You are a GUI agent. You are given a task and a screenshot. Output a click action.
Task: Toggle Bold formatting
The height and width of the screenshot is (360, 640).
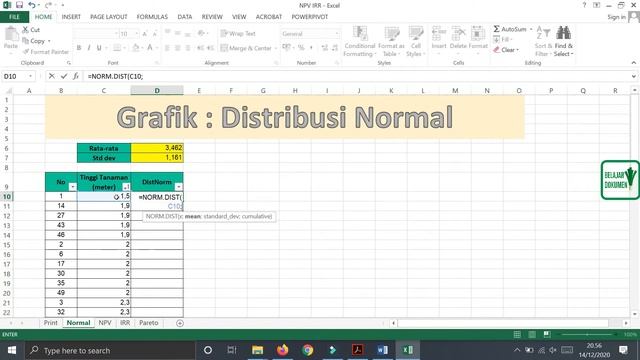[79, 48]
